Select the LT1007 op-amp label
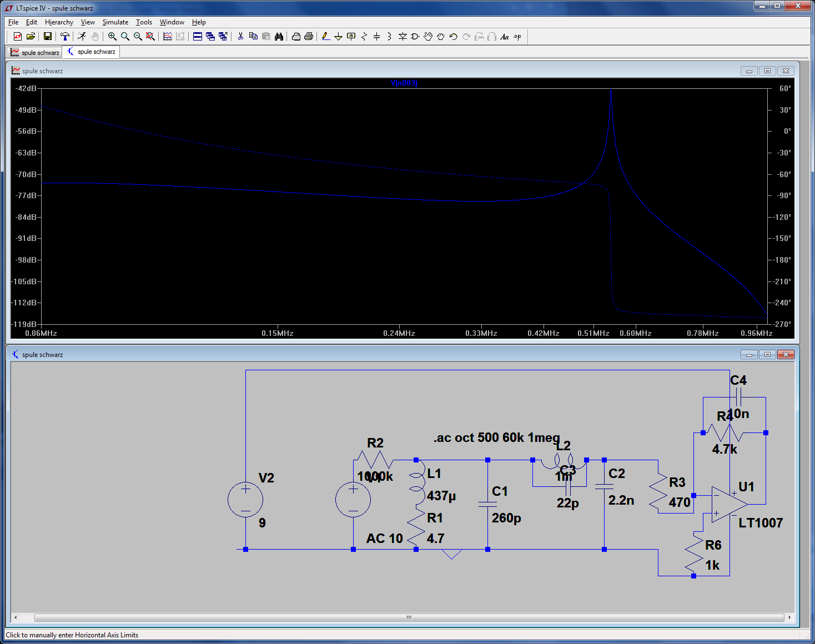The height and width of the screenshot is (644, 815). tap(761, 522)
